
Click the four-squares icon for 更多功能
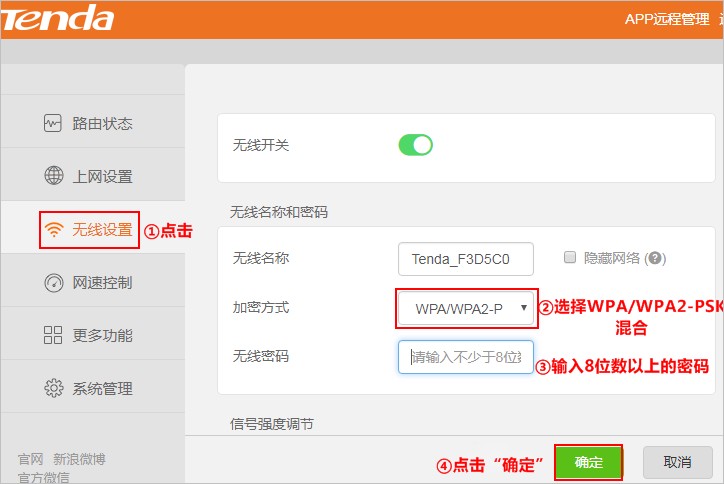click(x=53, y=335)
